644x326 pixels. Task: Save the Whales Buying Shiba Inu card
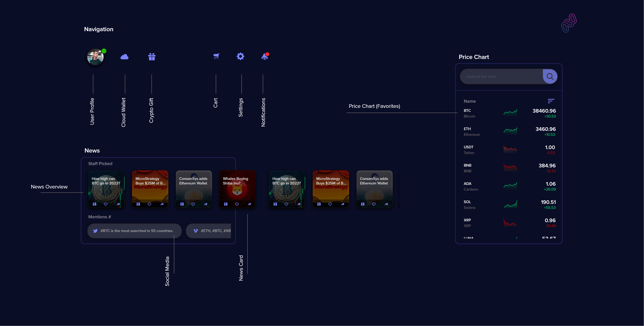(x=226, y=204)
